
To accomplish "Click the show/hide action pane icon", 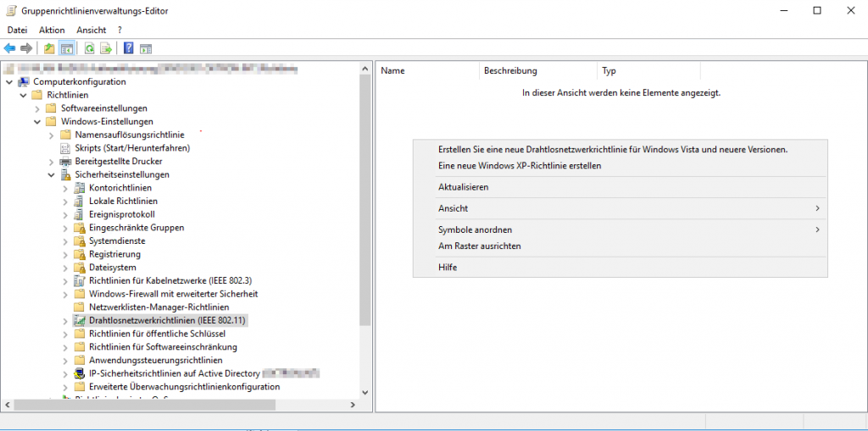I will click(x=146, y=48).
